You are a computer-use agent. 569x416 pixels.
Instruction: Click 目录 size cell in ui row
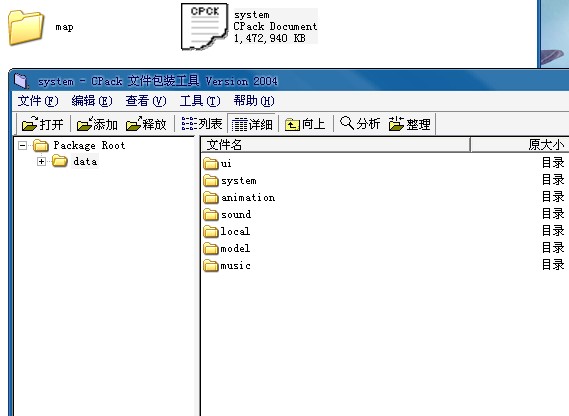553,163
